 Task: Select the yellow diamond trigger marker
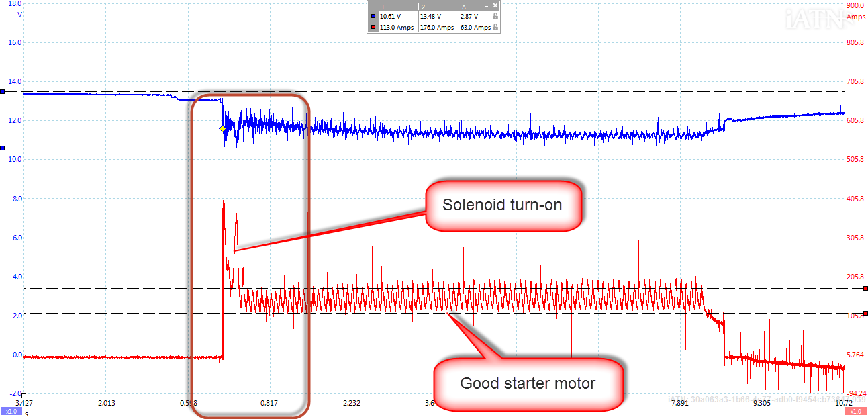[222, 128]
